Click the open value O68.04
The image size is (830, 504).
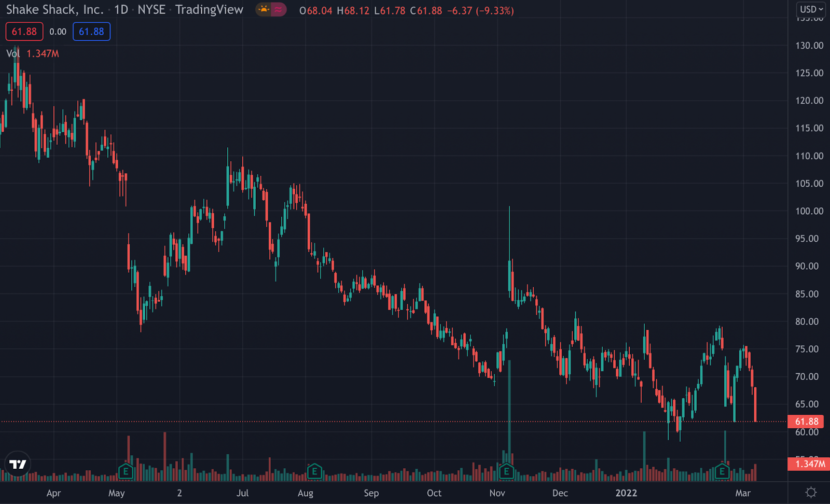316,10
